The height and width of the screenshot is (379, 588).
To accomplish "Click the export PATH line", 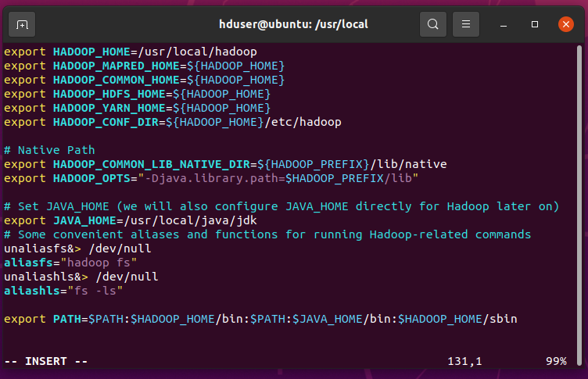I will (260, 319).
